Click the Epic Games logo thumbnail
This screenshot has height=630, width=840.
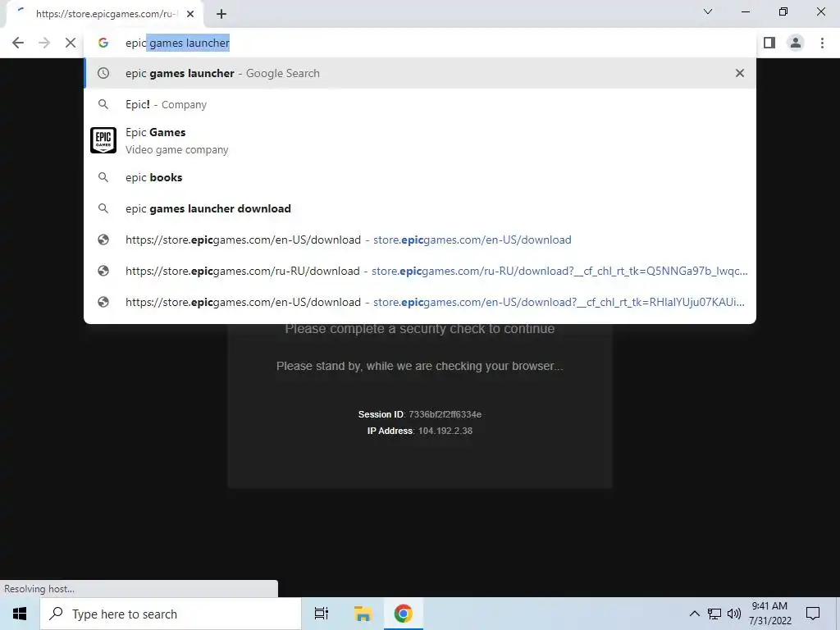click(x=103, y=140)
